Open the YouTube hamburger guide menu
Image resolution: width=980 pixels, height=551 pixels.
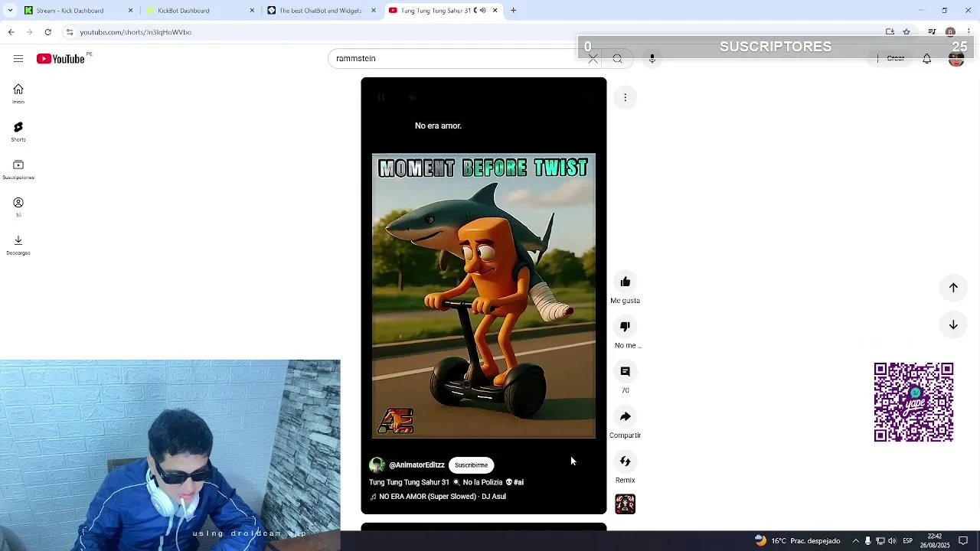pos(18,59)
